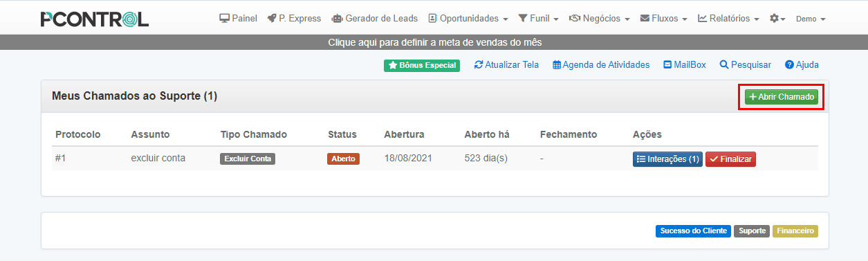Expand the Oportunidades dropdown menu
The width and height of the screenshot is (868, 261).
(468, 19)
